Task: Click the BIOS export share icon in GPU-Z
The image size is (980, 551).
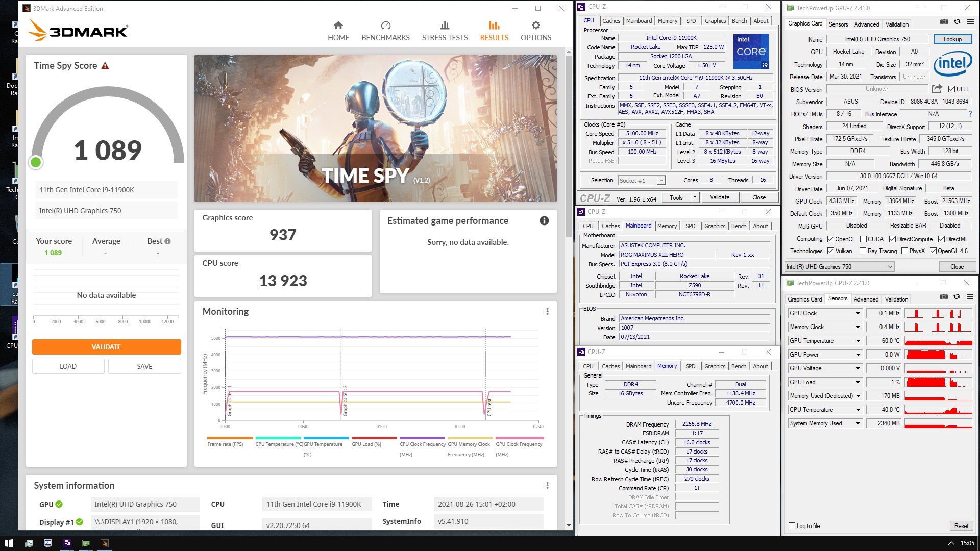Action: 937,89
